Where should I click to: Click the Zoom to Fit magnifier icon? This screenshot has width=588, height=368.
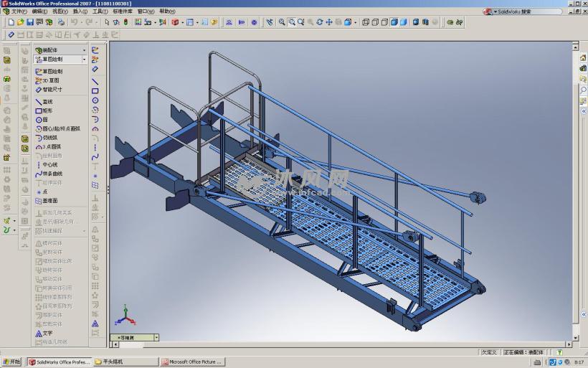[x=282, y=22]
